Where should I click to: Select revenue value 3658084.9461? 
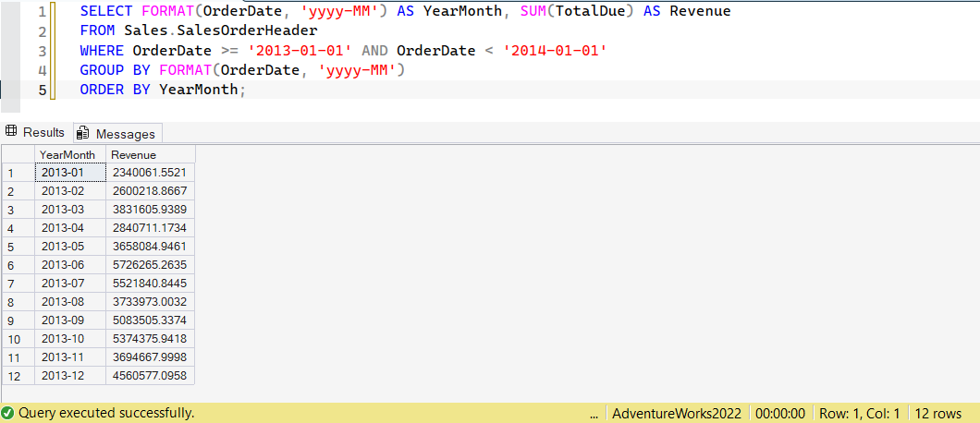(x=151, y=247)
